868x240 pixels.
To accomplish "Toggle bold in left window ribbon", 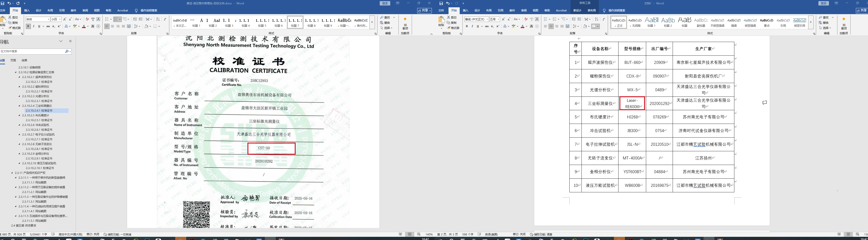I will pyautogui.click(x=28, y=26).
